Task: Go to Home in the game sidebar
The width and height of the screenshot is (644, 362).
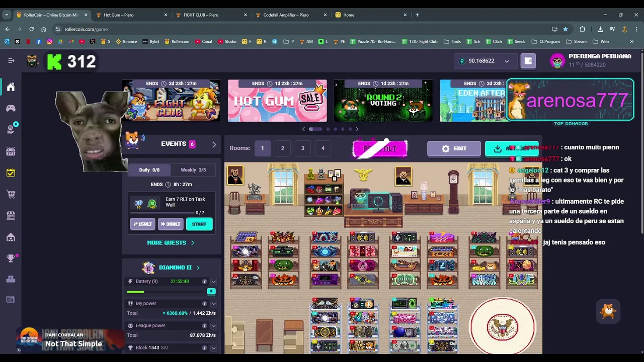Action: tap(11, 87)
